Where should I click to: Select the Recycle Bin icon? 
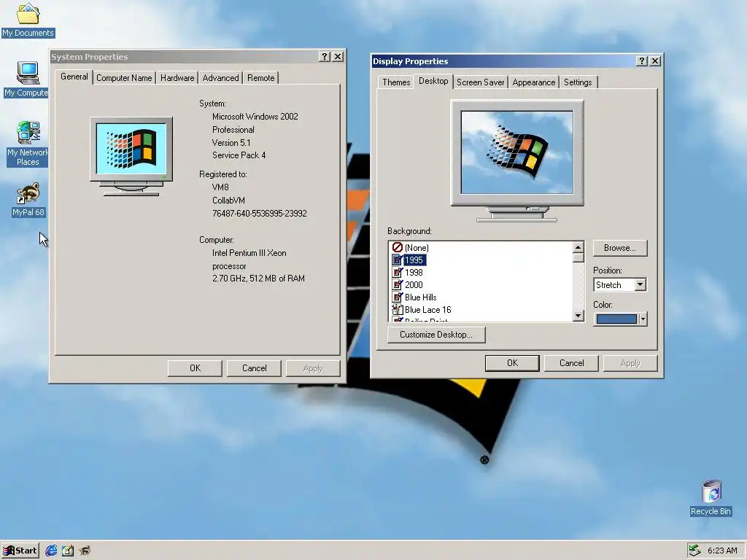711,497
